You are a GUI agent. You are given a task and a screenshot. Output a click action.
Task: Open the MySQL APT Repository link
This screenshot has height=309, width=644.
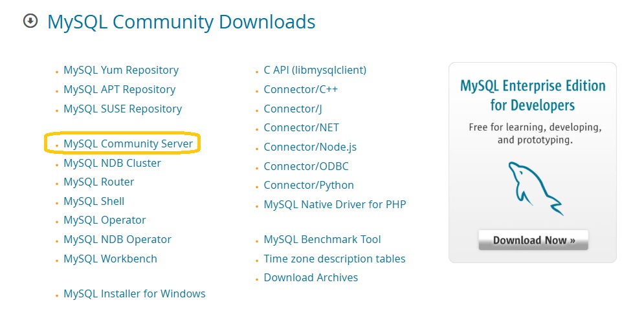120,89
